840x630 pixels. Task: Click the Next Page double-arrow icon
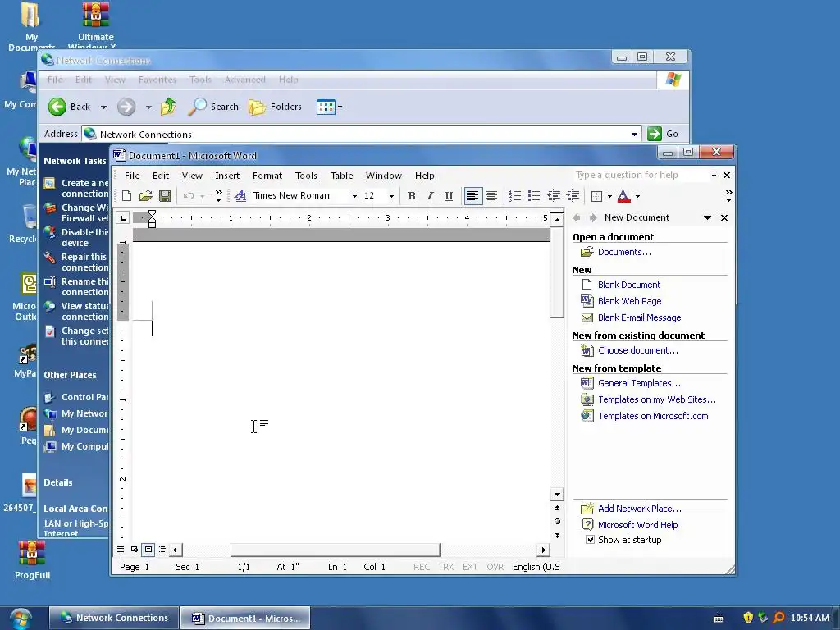point(557,535)
